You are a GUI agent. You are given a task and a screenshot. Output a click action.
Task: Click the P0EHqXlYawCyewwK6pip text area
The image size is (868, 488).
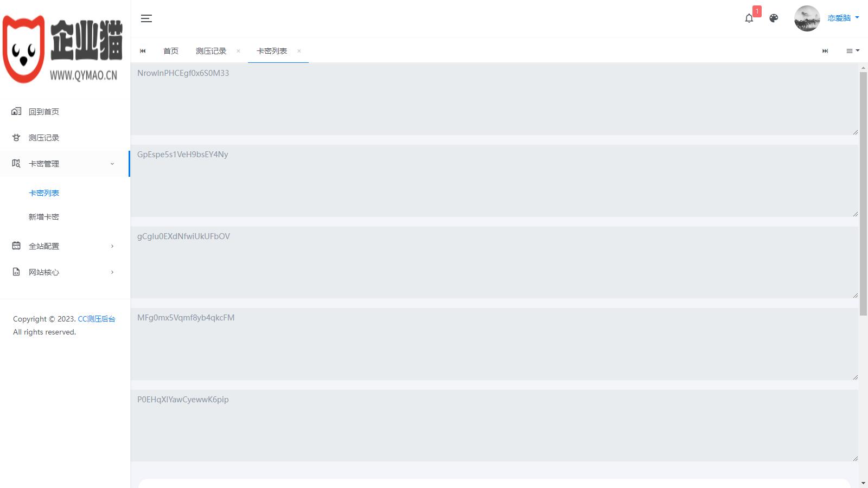point(494,426)
